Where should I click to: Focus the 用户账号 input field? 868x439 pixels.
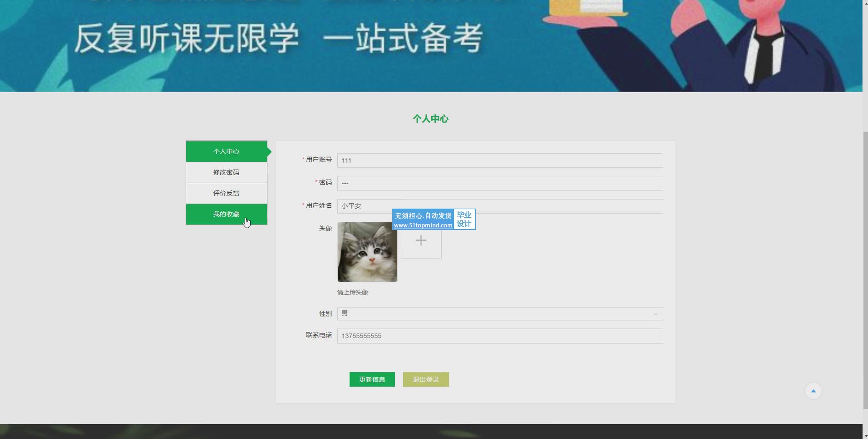(499, 161)
